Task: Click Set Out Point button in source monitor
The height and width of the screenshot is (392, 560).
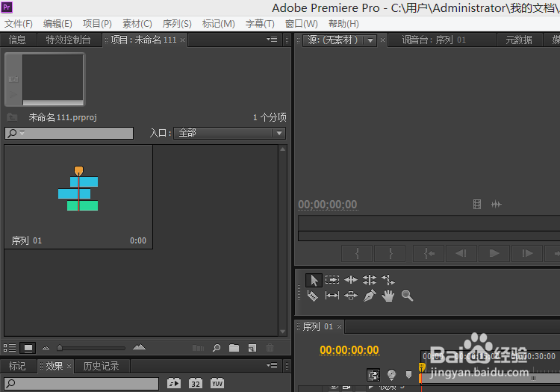Action: coord(390,253)
